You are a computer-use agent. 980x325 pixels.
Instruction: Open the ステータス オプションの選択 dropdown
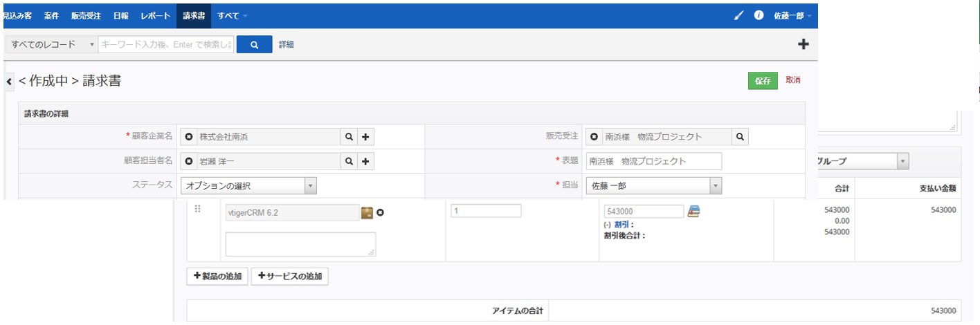248,185
